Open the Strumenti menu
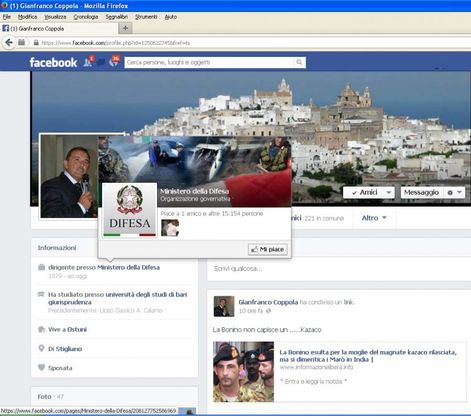 (x=146, y=17)
